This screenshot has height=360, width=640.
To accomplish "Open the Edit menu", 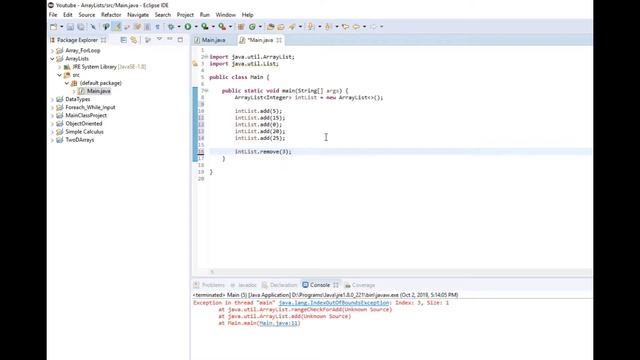I will (x=68, y=15).
